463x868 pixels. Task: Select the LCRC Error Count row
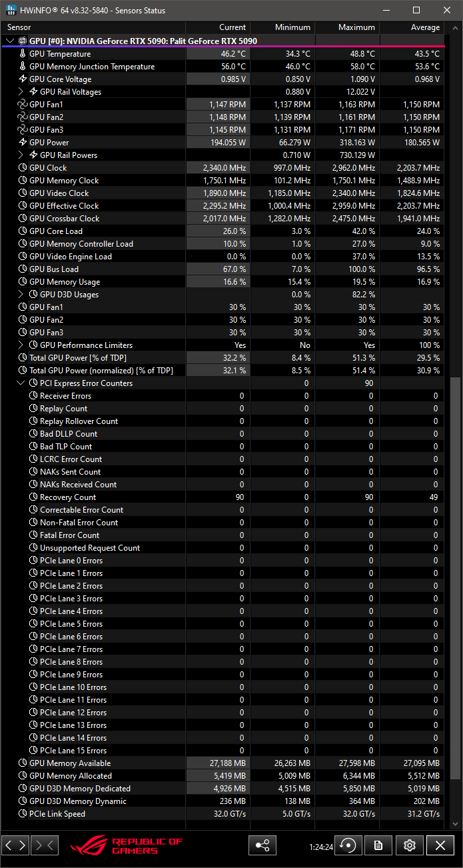click(223, 459)
